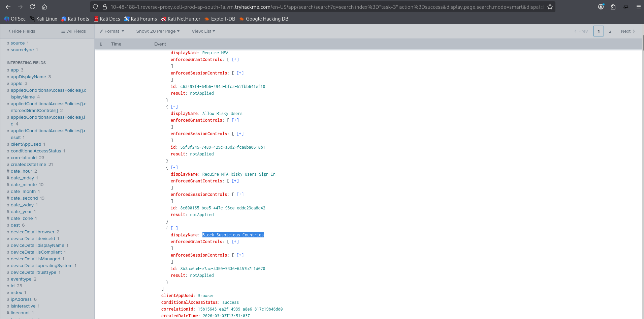Open the Exploit-DB bookmark

pos(220,19)
